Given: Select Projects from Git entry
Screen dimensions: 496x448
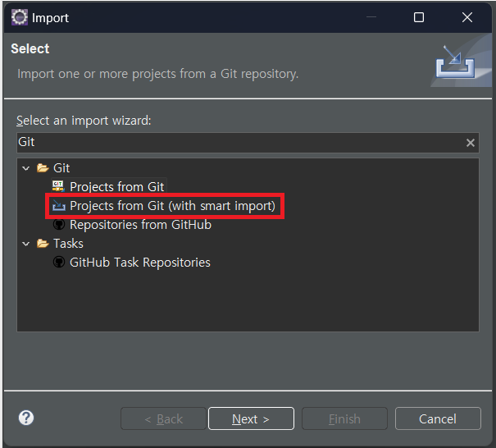Looking at the screenshot, I should pos(117,187).
